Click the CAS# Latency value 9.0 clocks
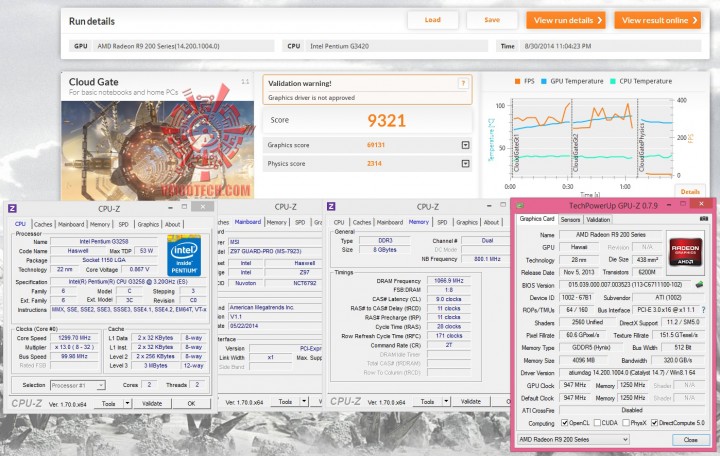The height and width of the screenshot is (456, 720). point(449,299)
